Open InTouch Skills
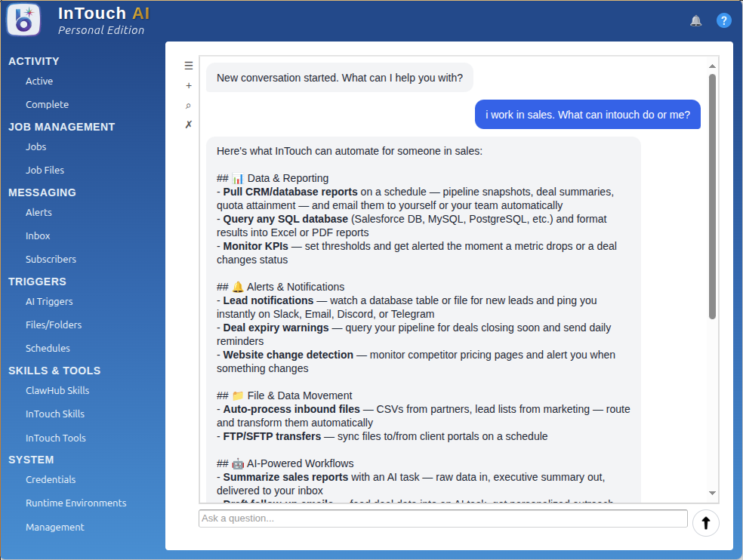743x560 pixels. pyautogui.click(x=55, y=414)
